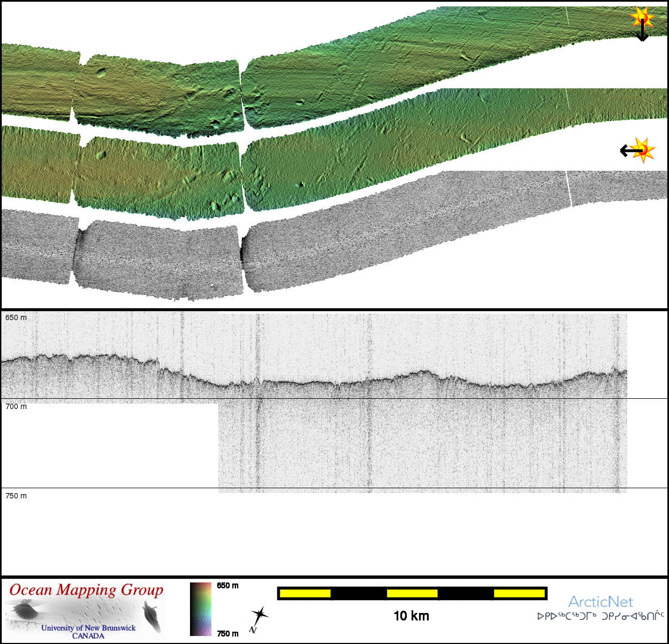Click the downward black arrow under top sun
This screenshot has width=669, height=644.
(x=642, y=33)
